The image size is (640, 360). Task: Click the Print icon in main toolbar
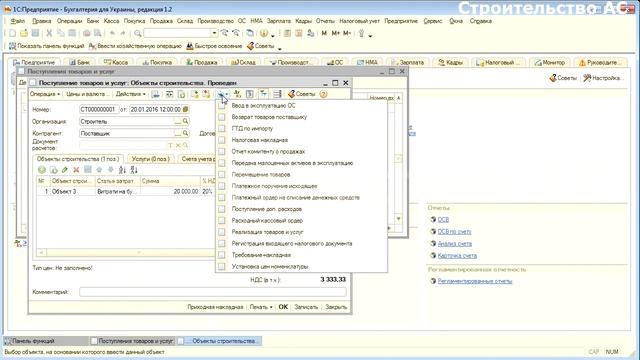87,33
